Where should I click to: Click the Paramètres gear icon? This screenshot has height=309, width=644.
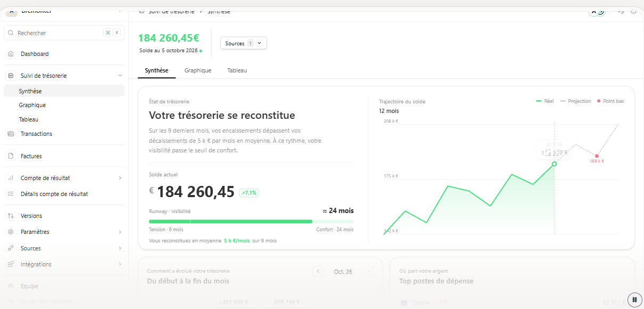[x=11, y=232]
